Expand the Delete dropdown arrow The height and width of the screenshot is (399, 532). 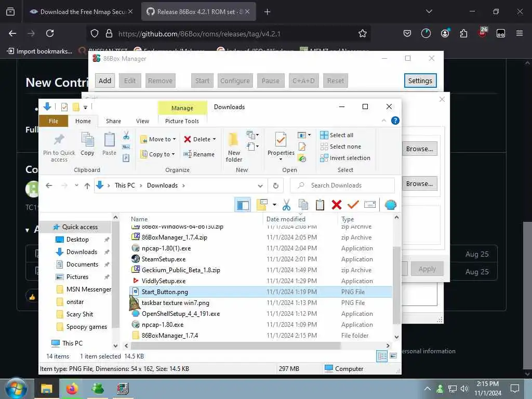(x=214, y=139)
